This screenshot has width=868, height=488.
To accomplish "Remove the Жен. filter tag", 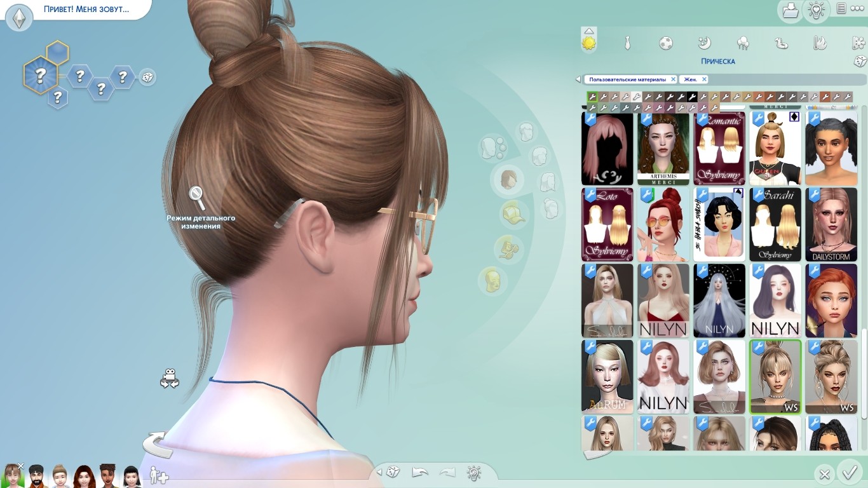I will 704,79.
